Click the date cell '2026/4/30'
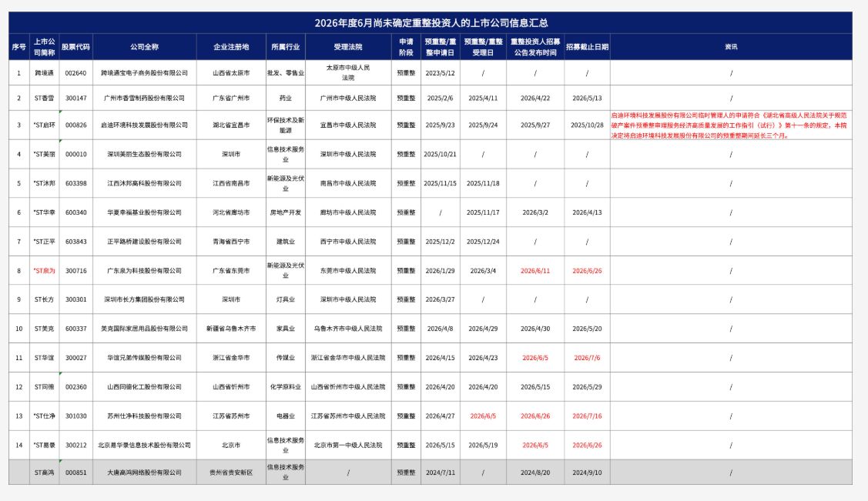 point(535,329)
